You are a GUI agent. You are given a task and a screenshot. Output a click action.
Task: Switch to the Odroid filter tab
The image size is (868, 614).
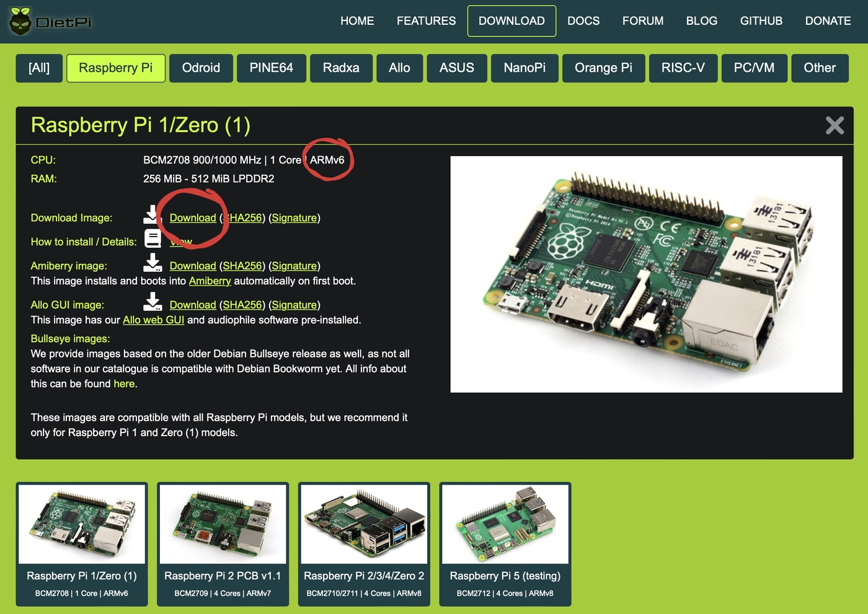tap(201, 68)
